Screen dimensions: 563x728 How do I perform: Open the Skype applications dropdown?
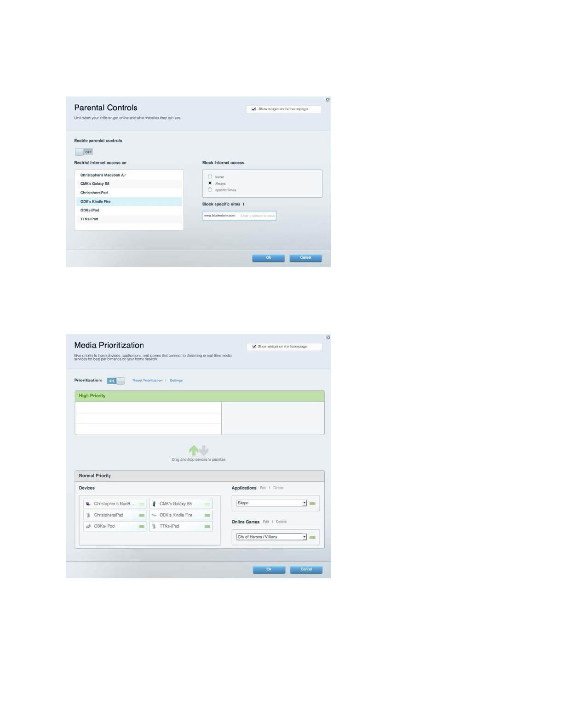304,503
